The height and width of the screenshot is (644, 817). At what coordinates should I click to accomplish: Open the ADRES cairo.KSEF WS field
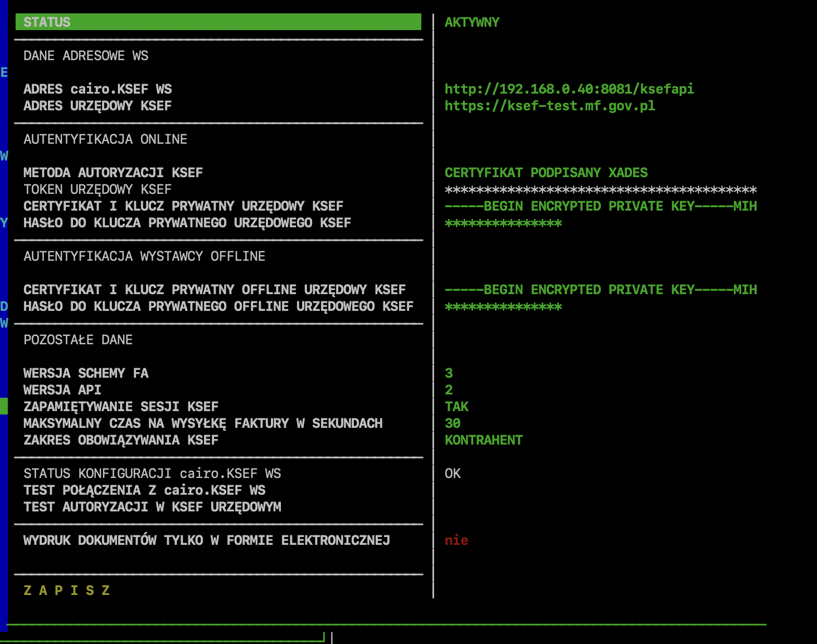tap(98, 89)
